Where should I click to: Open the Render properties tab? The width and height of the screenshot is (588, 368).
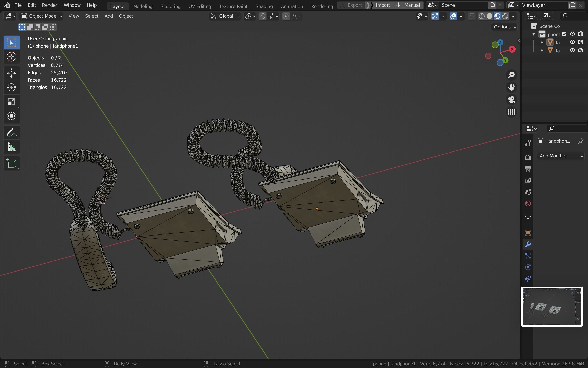[x=528, y=157]
